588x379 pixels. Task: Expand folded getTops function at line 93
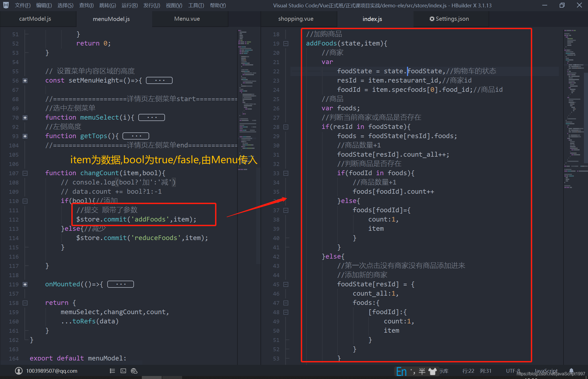click(x=25, y=136)
